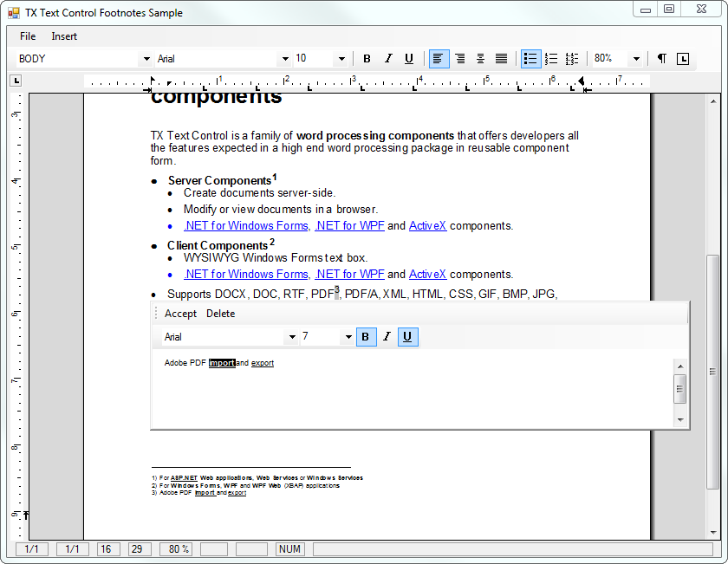The height and width of the screenshot is (564, 728).
Task: Toggle bulleted list
Action: tap(530, 59)
